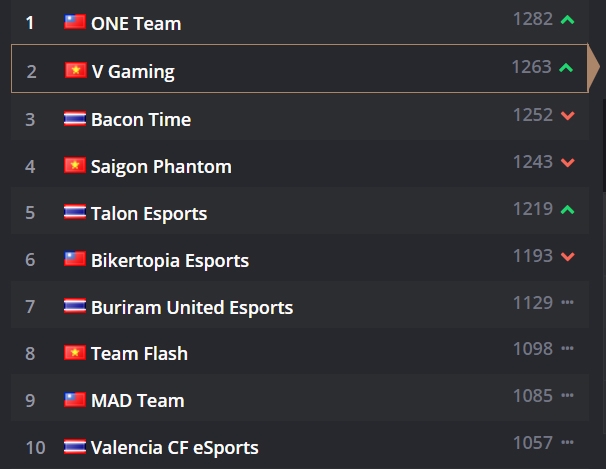Click the green up arrow beside 1219 rating
Screen dimensions: 606x469
[567, 210]
